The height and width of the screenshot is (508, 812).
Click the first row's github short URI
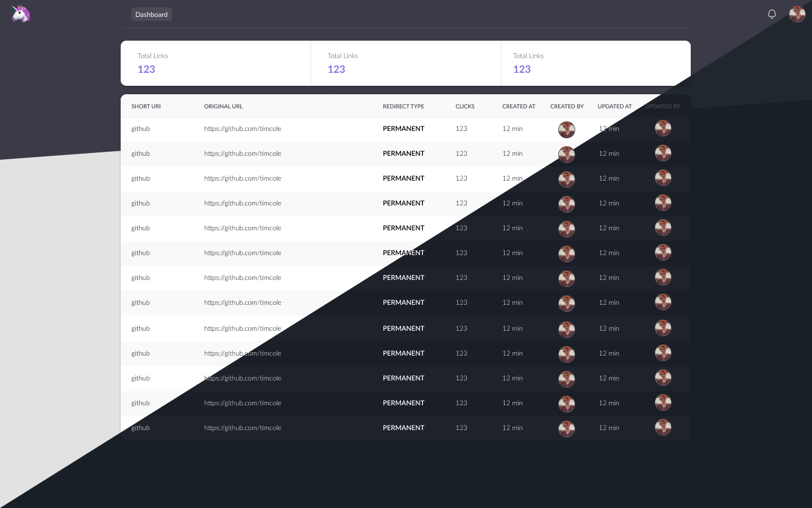[140, 129]
